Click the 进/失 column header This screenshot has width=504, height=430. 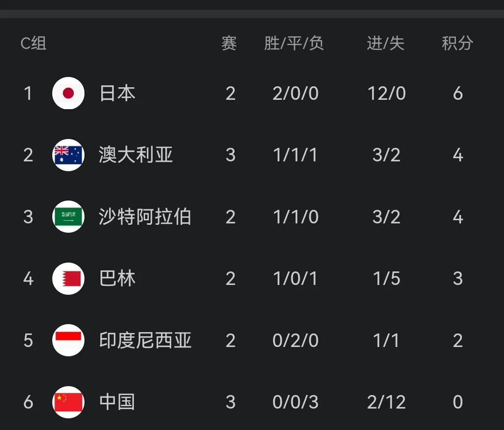[386, 43]
